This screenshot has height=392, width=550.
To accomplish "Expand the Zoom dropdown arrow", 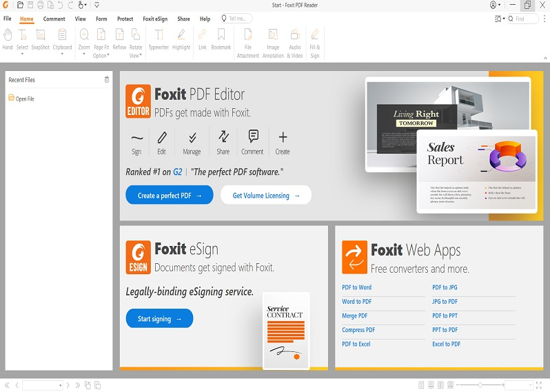I will (x=84, y=54).
